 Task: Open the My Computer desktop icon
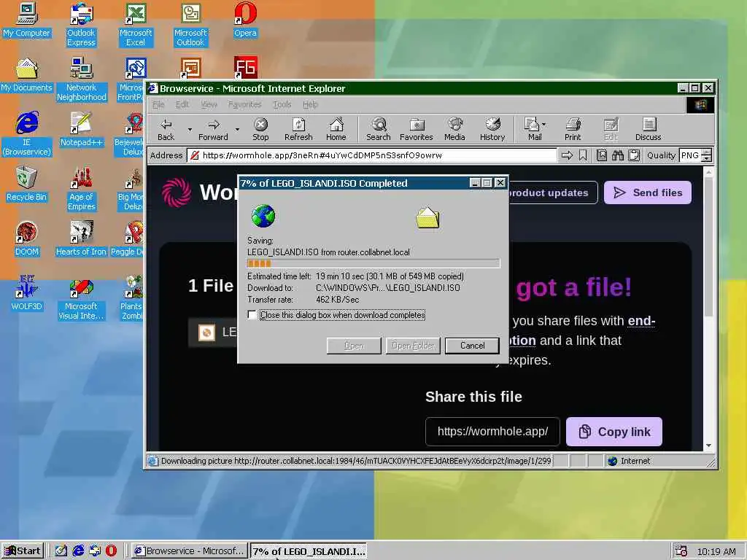pyautogui.click(x=27, y=20)
